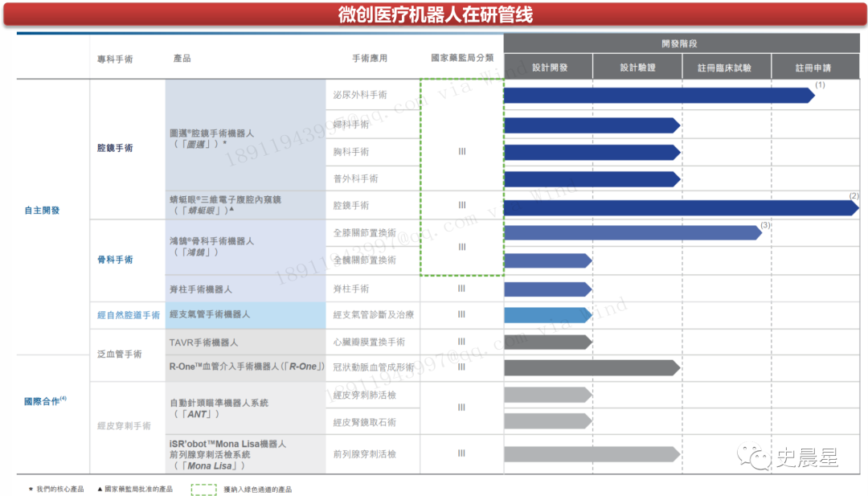Select the 設計驗證 stage header

click(637, 67)
